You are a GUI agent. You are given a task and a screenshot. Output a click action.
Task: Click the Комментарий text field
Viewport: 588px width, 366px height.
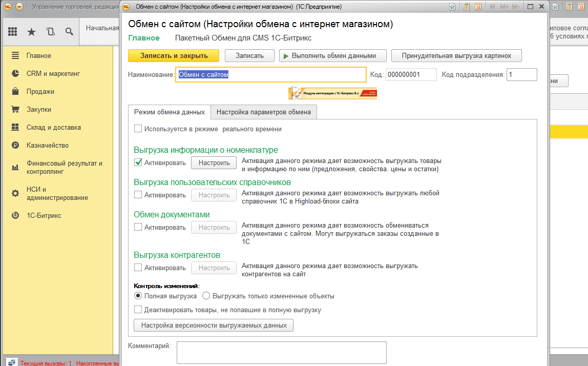[x=281, y=353]
